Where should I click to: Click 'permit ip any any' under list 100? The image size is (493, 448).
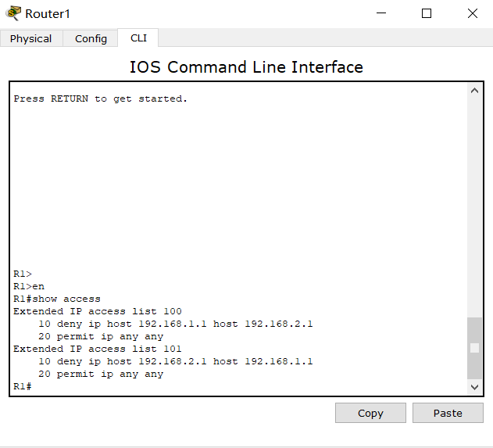tap(101, 337)
